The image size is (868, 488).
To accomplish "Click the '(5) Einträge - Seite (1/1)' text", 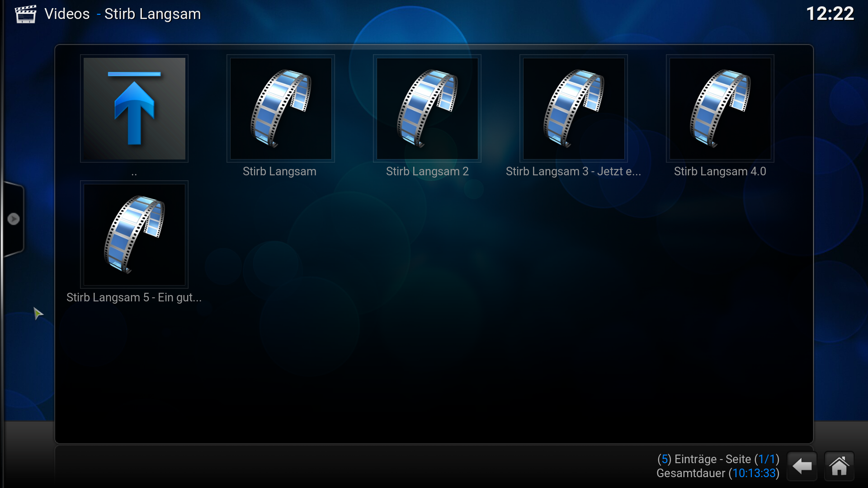I will point(718,459).
